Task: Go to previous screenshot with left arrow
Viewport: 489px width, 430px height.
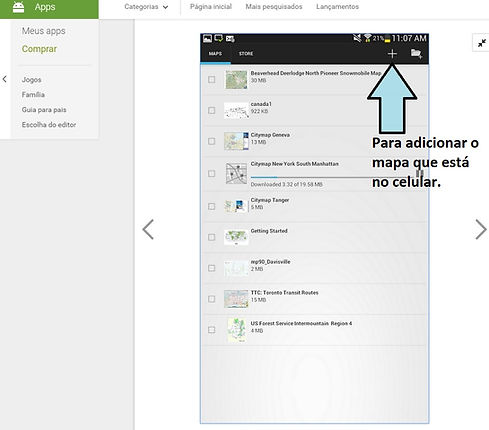Action: tap(148, 229)
